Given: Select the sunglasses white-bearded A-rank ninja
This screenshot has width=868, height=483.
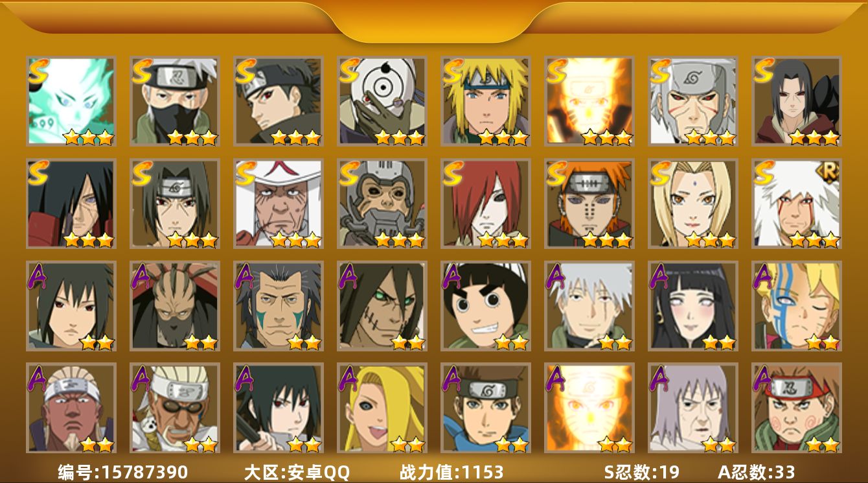Looking at the screenshot, I should click(175, 408).
